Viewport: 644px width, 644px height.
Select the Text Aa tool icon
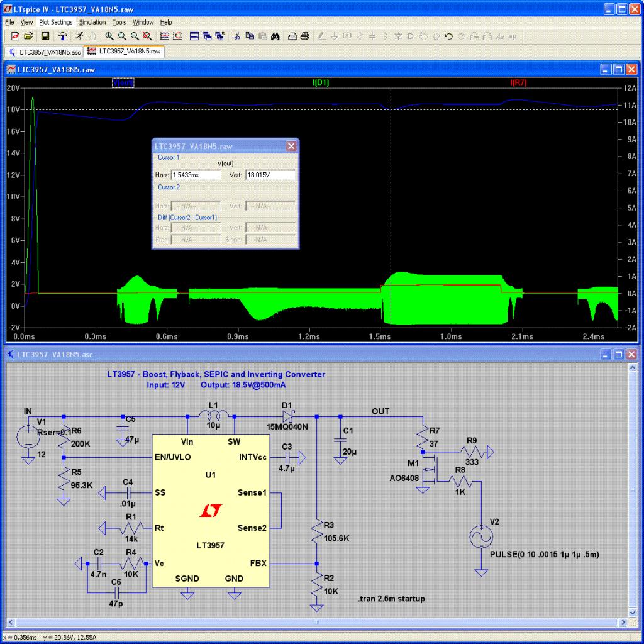[500, 36]
